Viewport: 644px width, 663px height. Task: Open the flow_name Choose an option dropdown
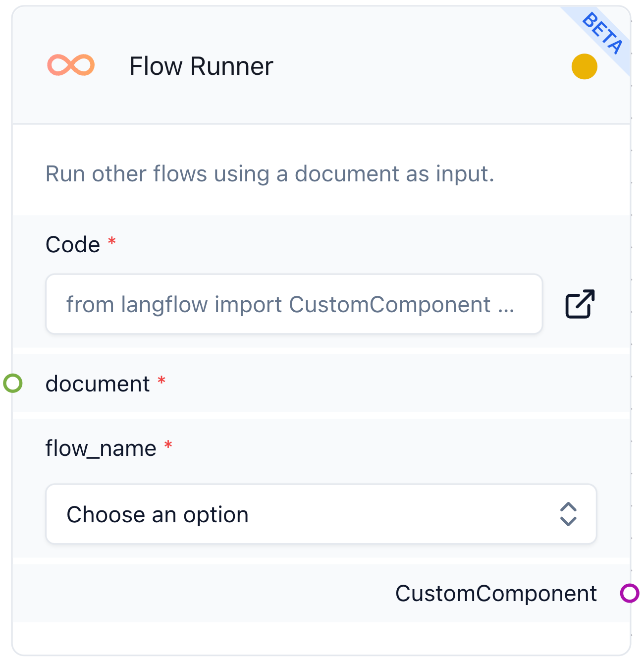[321, 514]
